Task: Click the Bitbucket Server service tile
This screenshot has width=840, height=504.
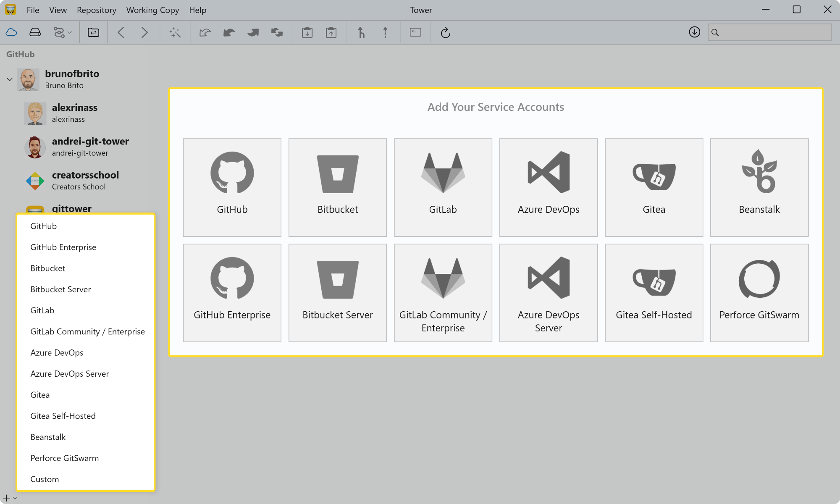Action: 338,293
